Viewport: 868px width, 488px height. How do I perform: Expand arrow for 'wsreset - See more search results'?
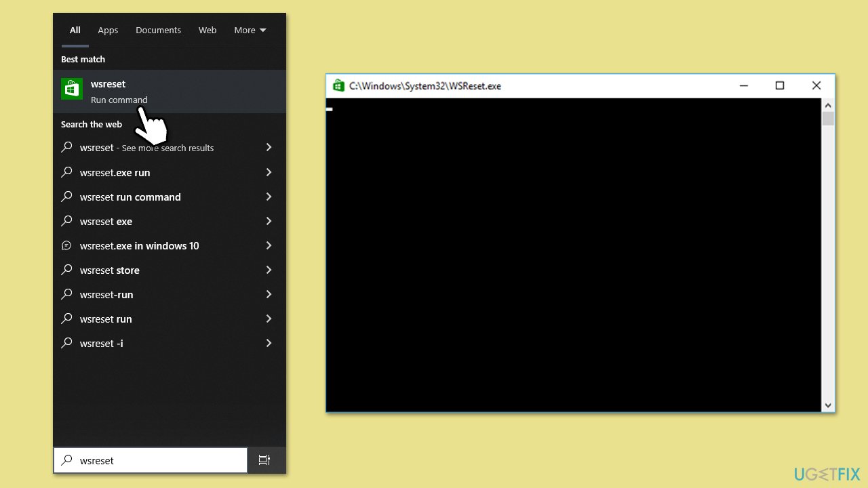tap(269, 147)
